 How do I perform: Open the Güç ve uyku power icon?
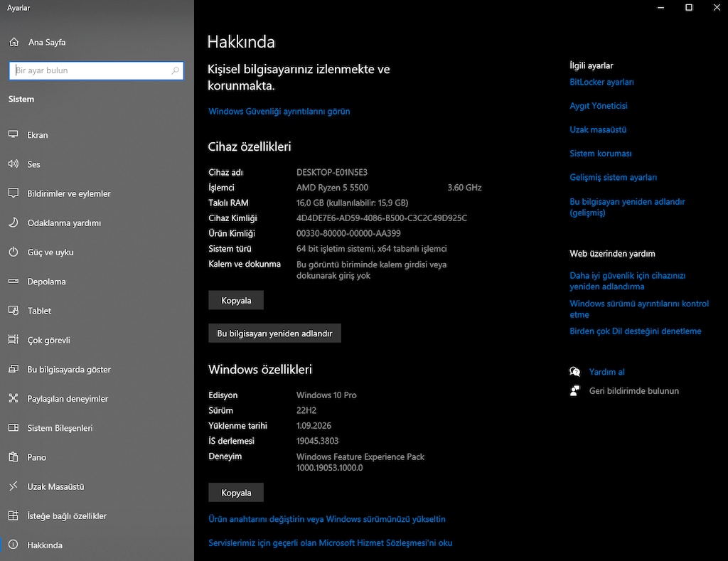click(x=14, y=252)
